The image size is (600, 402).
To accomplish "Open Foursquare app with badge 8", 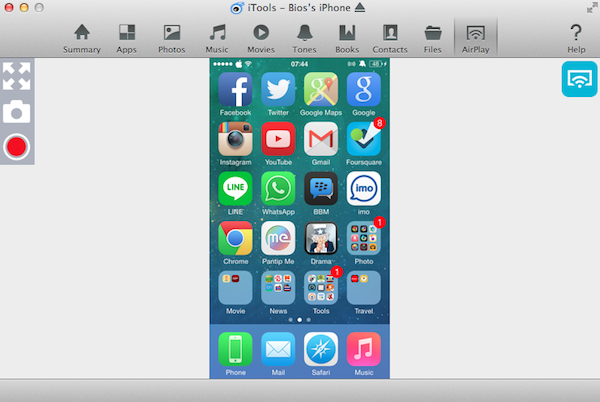I will [364, 139].
